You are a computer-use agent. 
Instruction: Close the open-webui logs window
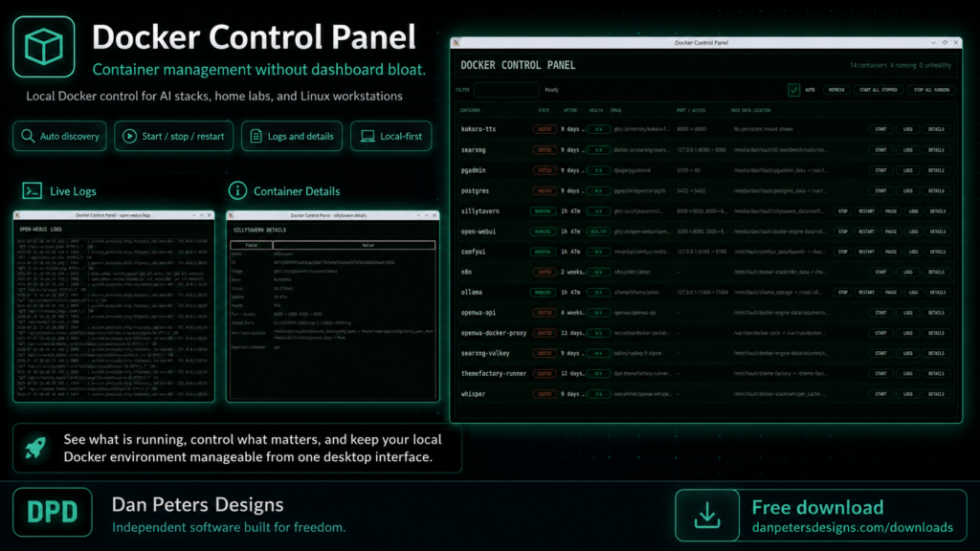tap(210, 215)
